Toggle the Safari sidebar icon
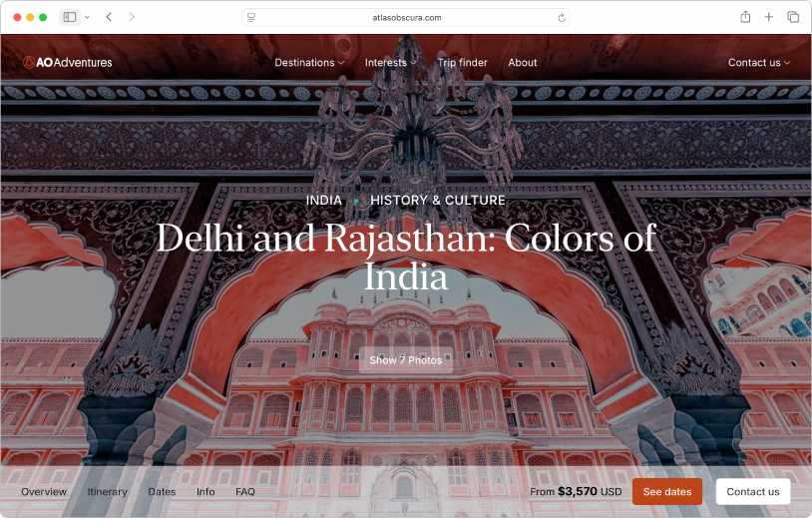The height and width of the screenshot is (521, 812). coord(70,17)
